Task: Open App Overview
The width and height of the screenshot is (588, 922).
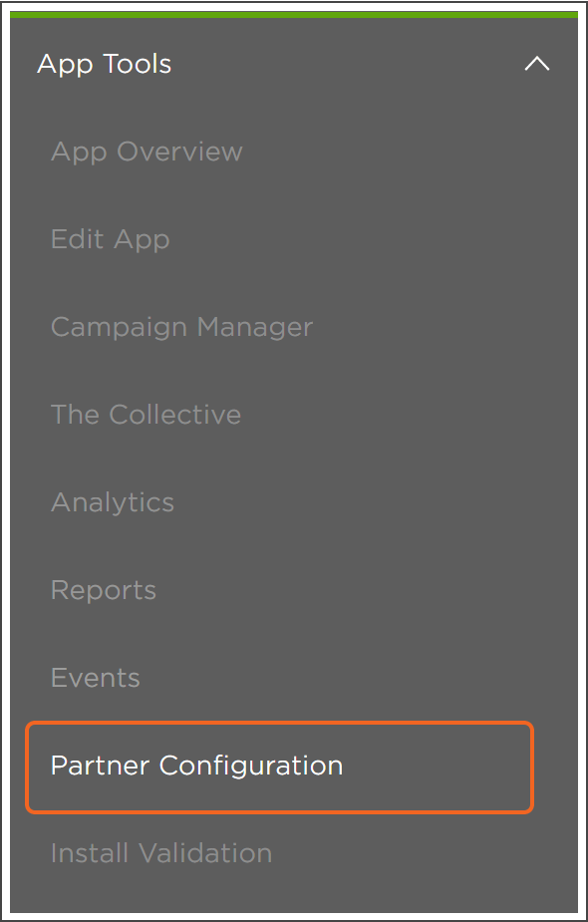Action: tap(147, 152)
